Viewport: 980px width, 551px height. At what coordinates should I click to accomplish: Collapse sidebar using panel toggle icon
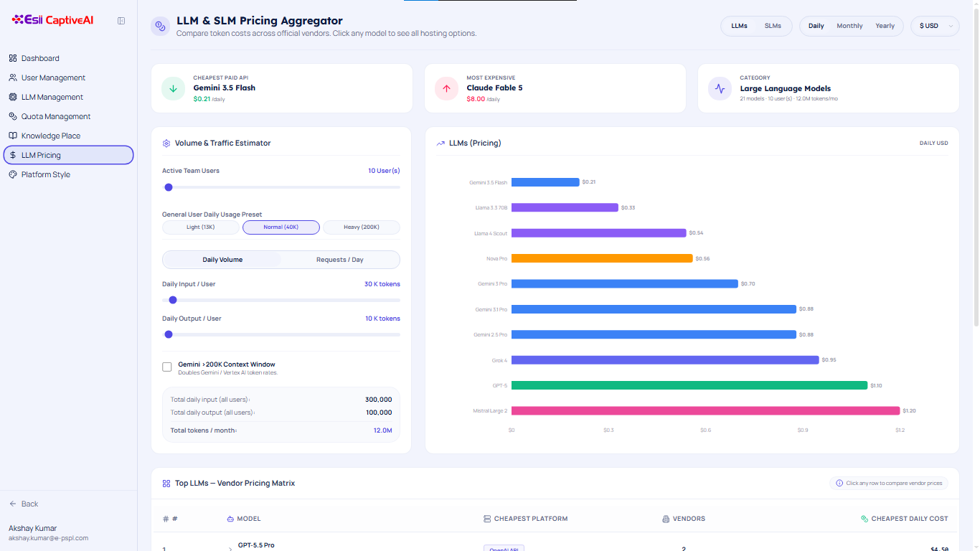point(121,21)
